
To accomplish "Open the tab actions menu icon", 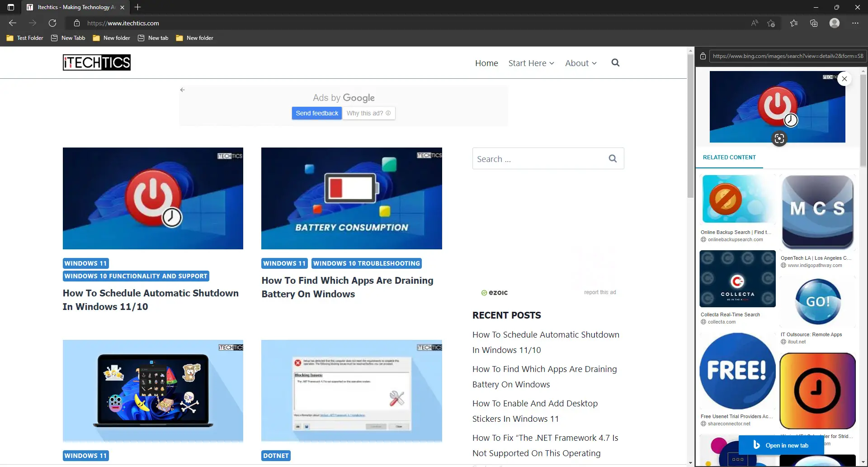I will (11, 7).
